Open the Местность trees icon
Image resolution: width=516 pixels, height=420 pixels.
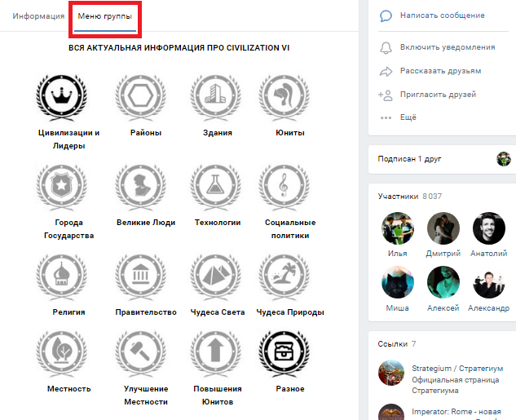click(x=61, y=354)
